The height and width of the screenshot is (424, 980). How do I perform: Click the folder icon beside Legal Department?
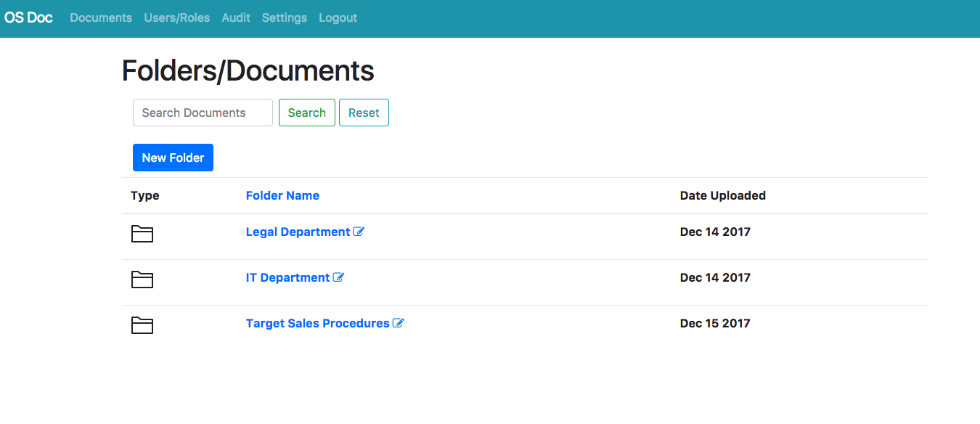[142, 234]
